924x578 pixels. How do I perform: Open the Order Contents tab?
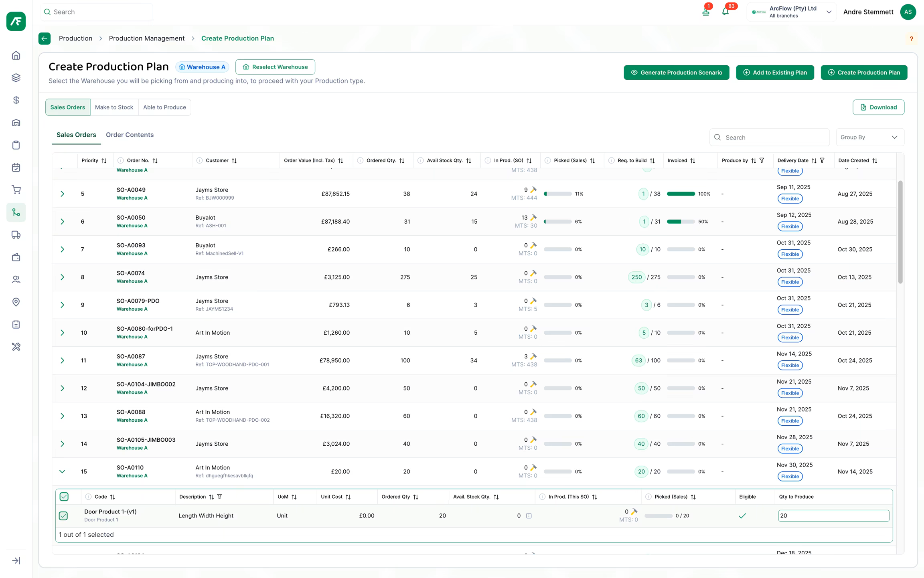[x=130, y=135]
